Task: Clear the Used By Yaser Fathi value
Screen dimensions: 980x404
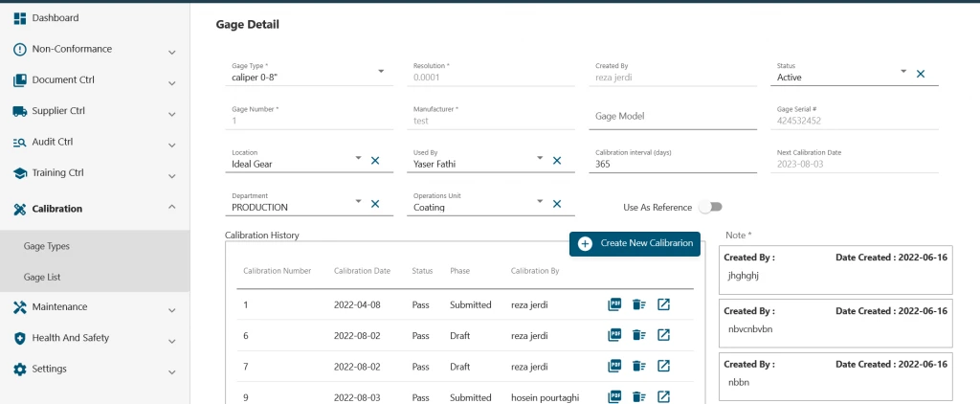Action: click(x=557, y=161)
